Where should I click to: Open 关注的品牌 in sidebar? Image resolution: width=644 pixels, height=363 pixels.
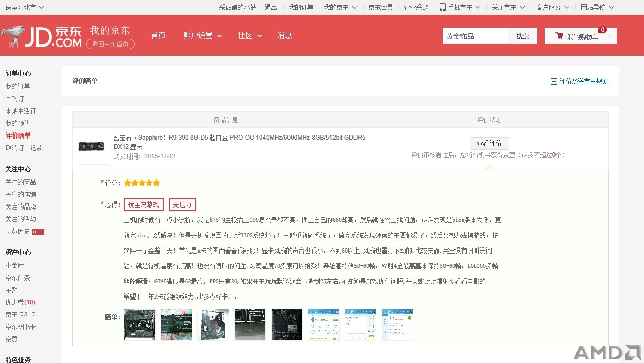21,207
